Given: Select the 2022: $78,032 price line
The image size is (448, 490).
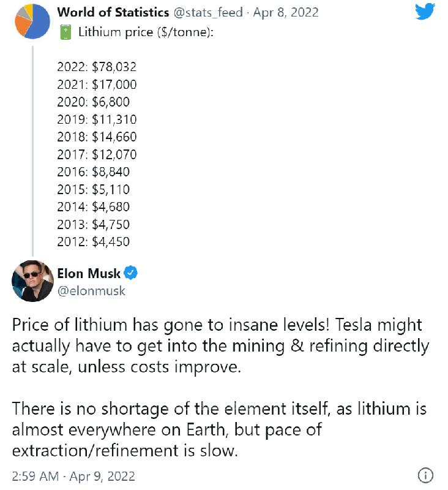Looking at the screenshot, I should (96, 67).
